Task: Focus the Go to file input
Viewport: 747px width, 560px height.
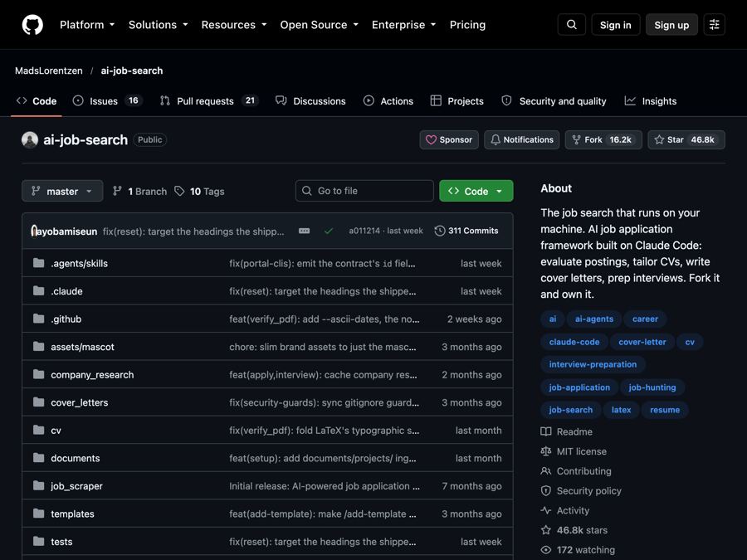Action: point(364,191)
